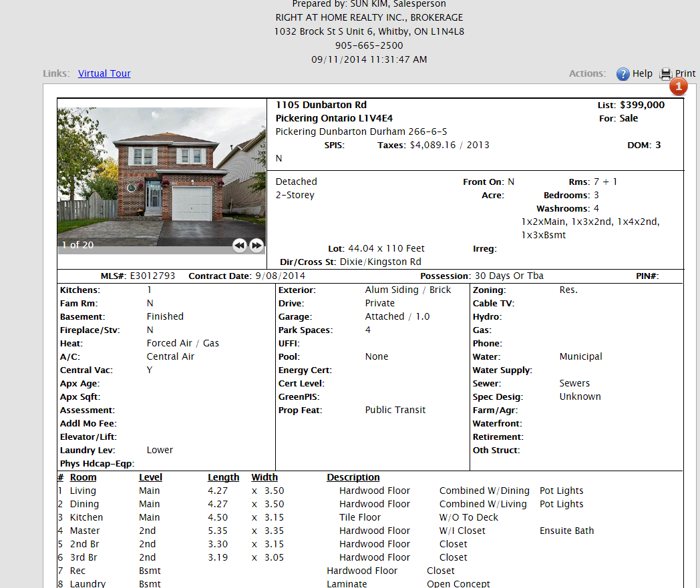700x588 pixels.
Task: Click the blue Help question mark icon
Action: (623, 74)
